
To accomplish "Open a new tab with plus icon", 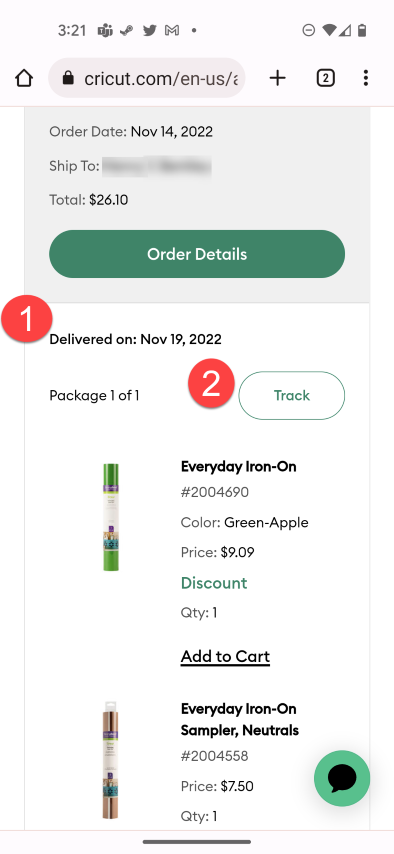I will point(277,78).
